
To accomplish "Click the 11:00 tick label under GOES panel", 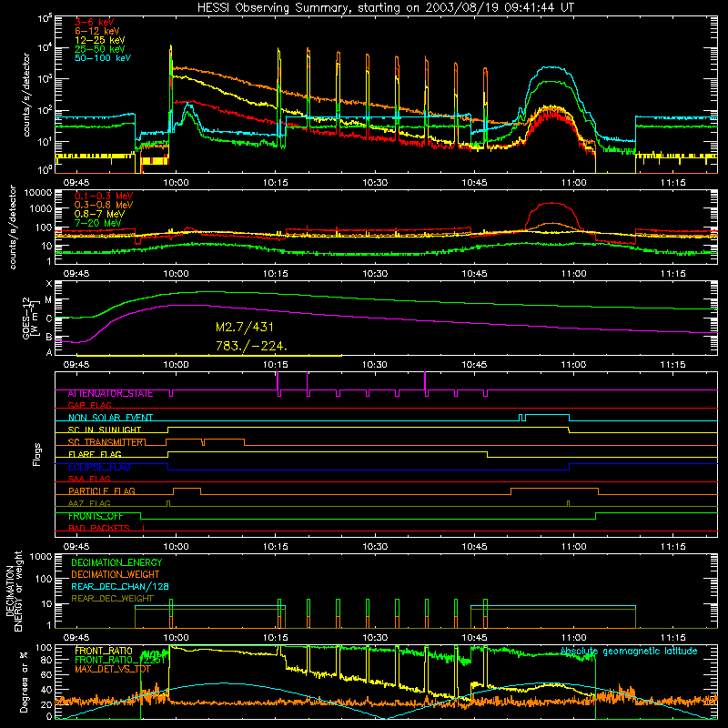I will point(573,365).
